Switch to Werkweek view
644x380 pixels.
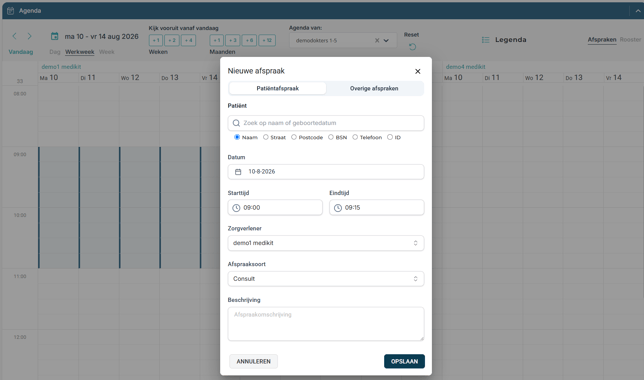point(80,52)
